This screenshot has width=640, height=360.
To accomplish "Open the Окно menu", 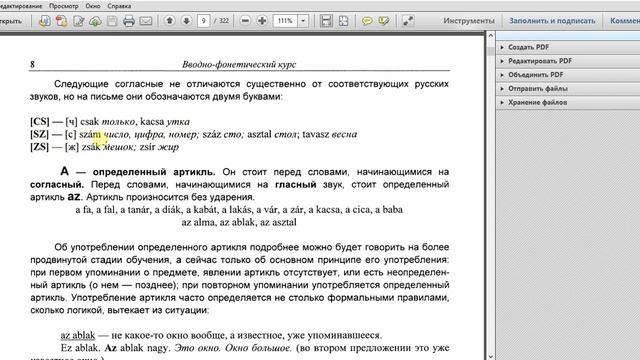I will [93, 6].
